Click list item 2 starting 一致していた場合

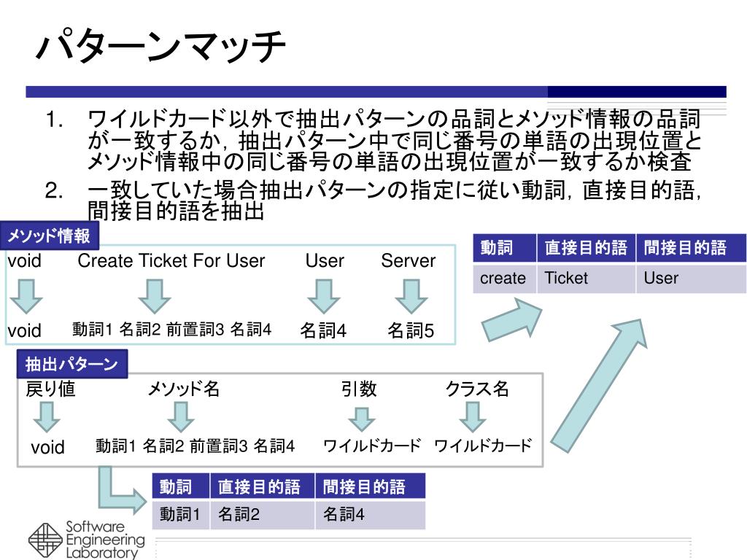click(x=374, y=201)
